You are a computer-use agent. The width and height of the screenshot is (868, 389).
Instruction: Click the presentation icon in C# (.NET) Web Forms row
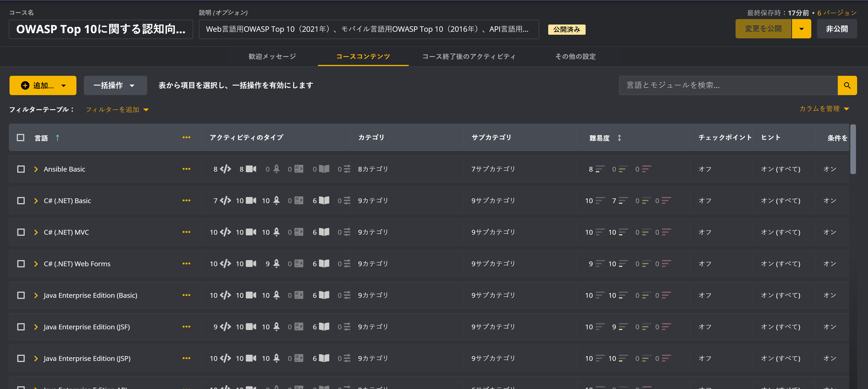point(299,263)
